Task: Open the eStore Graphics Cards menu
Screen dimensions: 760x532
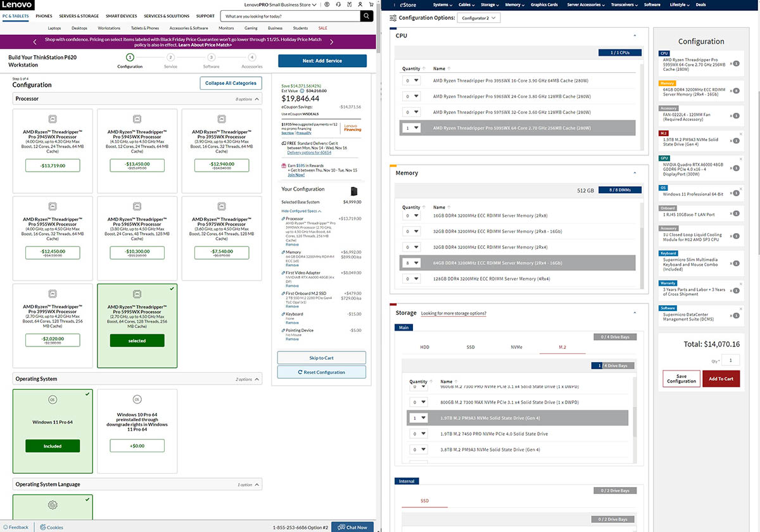Action: [544, 4]
